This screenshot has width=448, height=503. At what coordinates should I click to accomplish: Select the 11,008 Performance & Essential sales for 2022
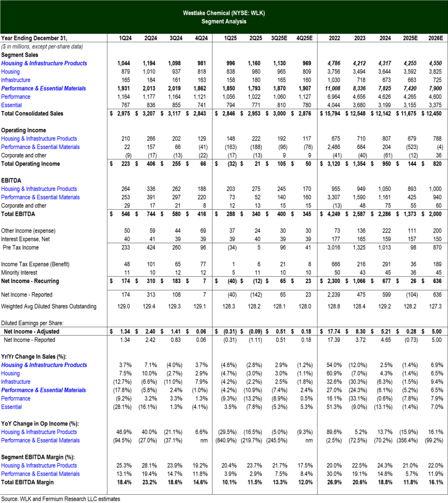(333, 88)
